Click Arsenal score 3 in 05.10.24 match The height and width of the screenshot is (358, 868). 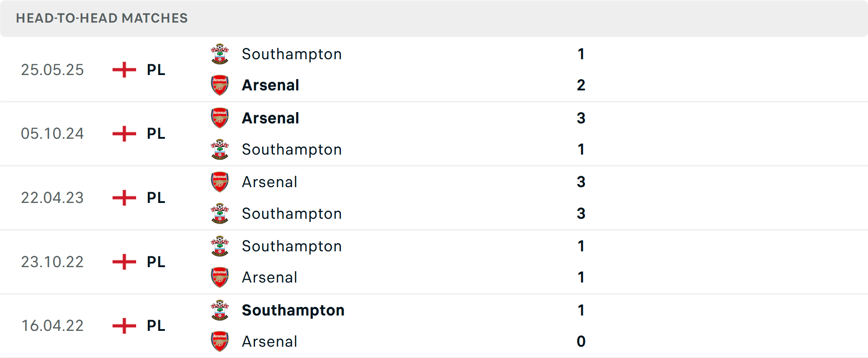coord(581,118)
